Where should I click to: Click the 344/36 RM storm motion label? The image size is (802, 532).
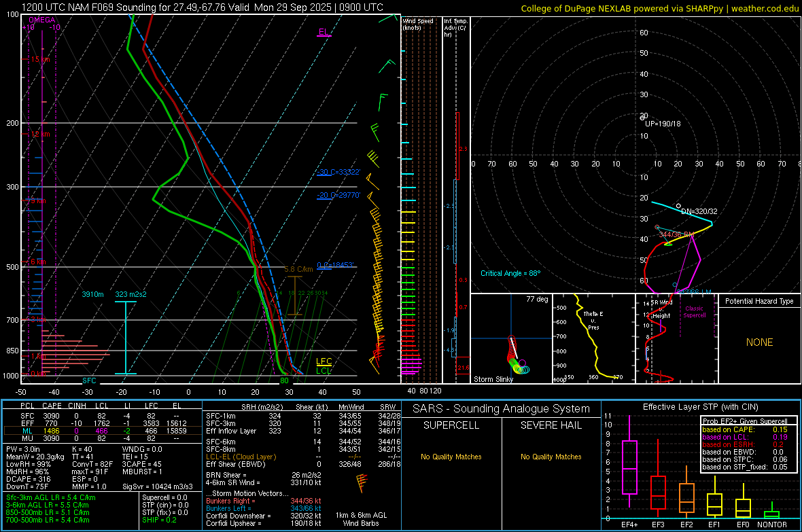[677, 234]
